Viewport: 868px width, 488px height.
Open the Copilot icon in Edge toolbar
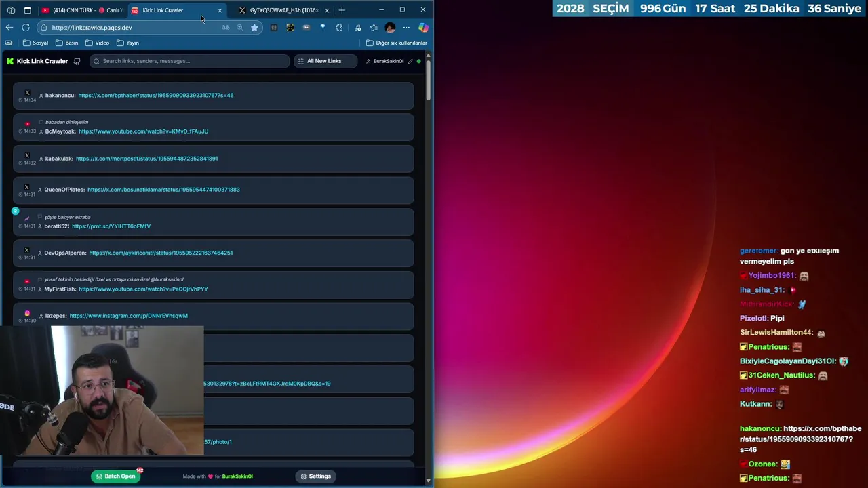[x=423, y=28]
